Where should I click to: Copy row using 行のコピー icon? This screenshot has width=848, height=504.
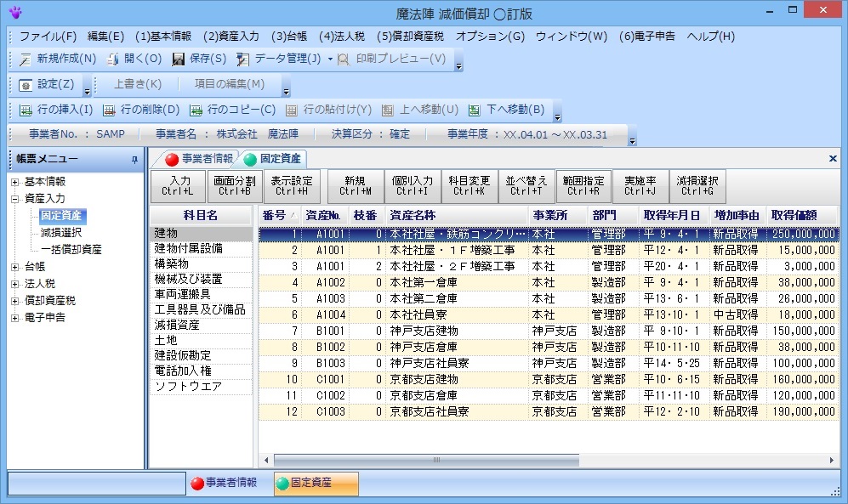196,110
